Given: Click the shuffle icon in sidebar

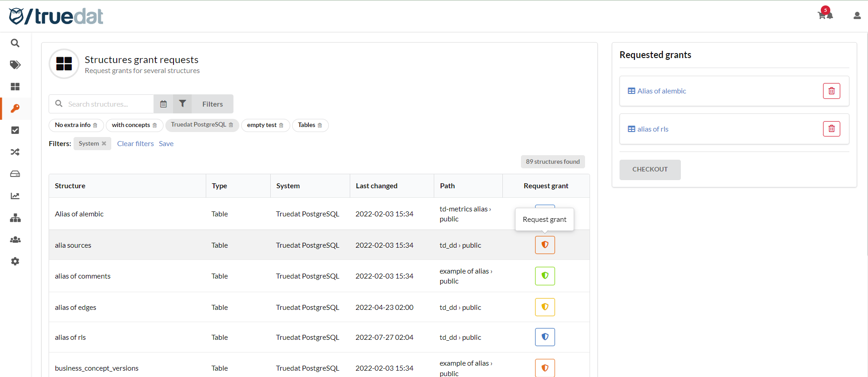Looking at the screenshot, I should click(15, 152).
